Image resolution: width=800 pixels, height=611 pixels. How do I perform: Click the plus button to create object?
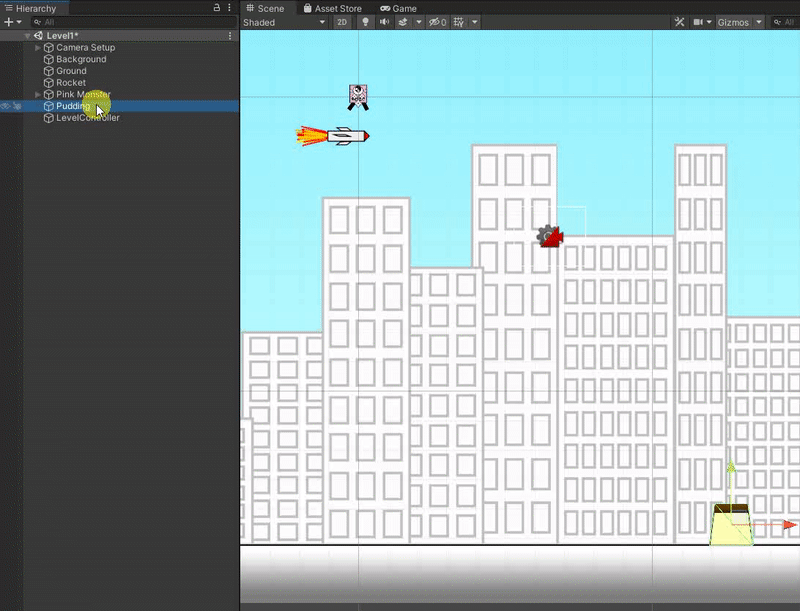click(x=8, y=22)
